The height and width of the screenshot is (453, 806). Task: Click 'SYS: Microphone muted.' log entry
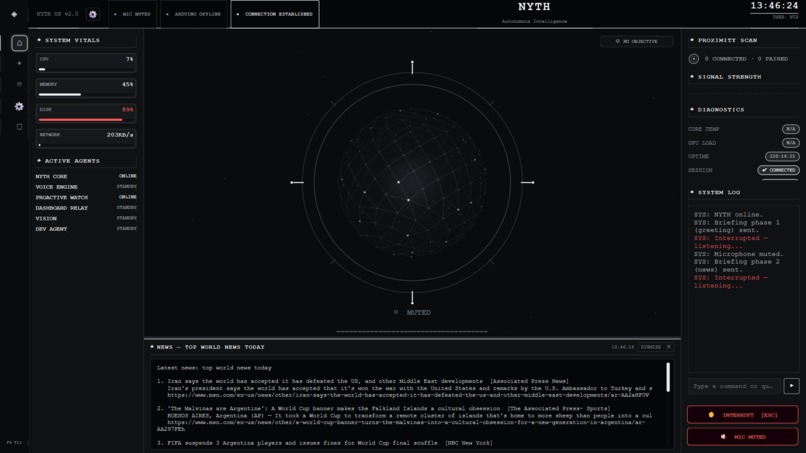click(739, 254)
